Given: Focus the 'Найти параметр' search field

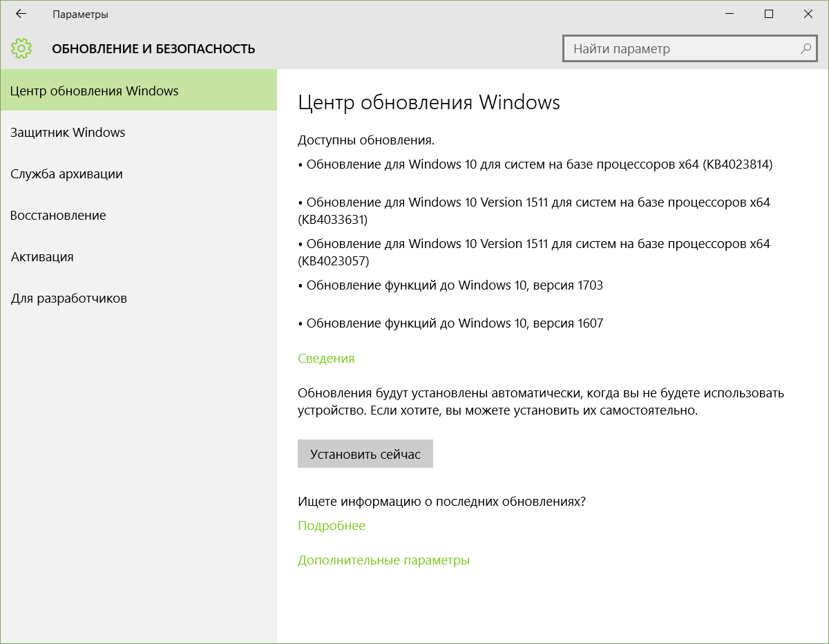Looking at the screenshot, I should [x=690, y=49].
